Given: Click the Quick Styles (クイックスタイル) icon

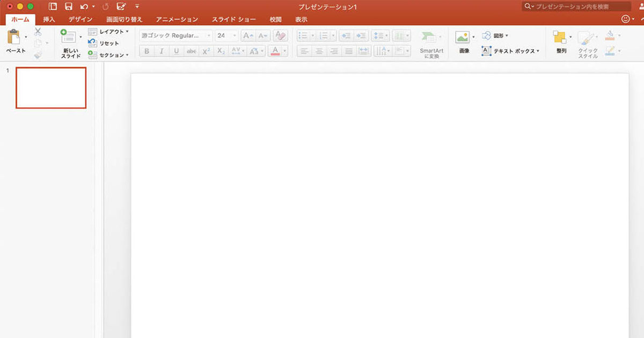Looking at the screenshot, I should tap(586, 38).
